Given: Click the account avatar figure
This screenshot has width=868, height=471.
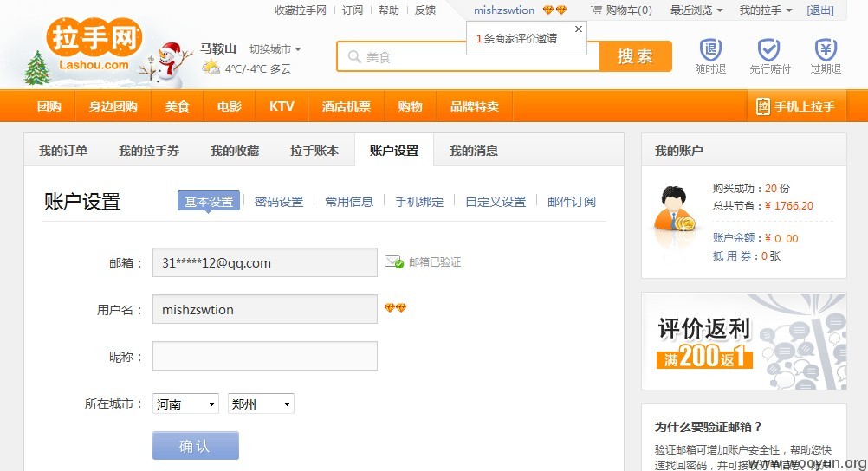Looking at the screenshot, I should point(674,210).
